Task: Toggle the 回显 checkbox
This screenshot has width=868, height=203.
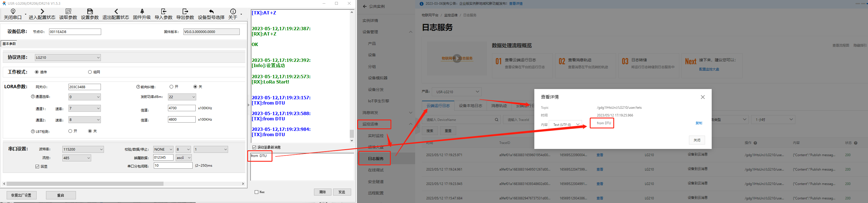Action: (37, 166)
